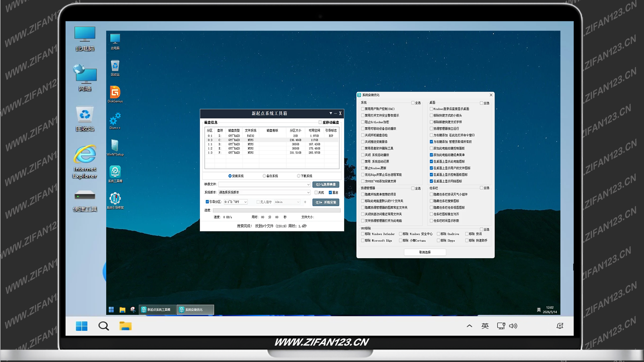This screenshot has height=362, width=644.
Task: Open the 系统引导修复 desktop shortcut
Action: click(x=115, y=200)
